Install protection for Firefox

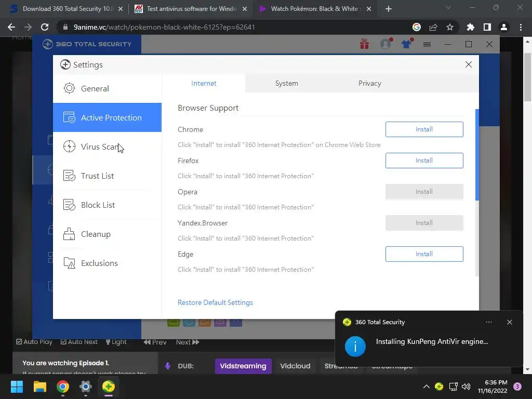(x=424, y=161)
